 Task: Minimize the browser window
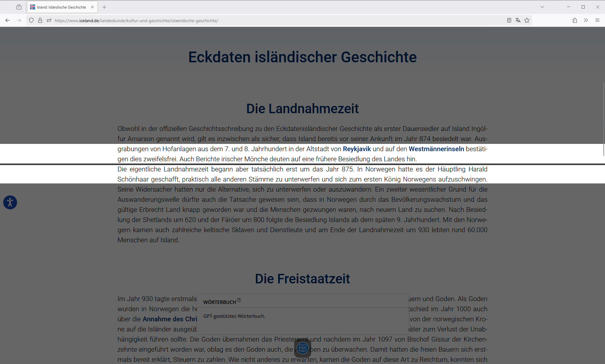click(x=569, y=7)
